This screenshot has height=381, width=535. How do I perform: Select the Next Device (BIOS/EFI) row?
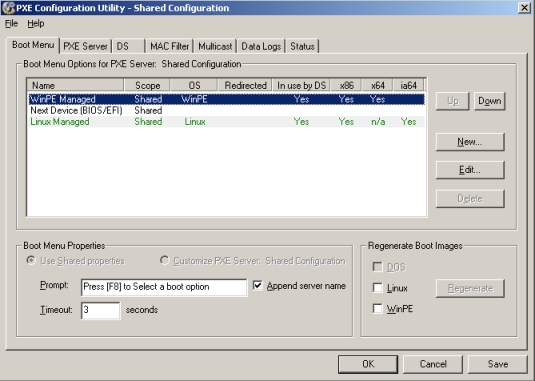(227, 111)
